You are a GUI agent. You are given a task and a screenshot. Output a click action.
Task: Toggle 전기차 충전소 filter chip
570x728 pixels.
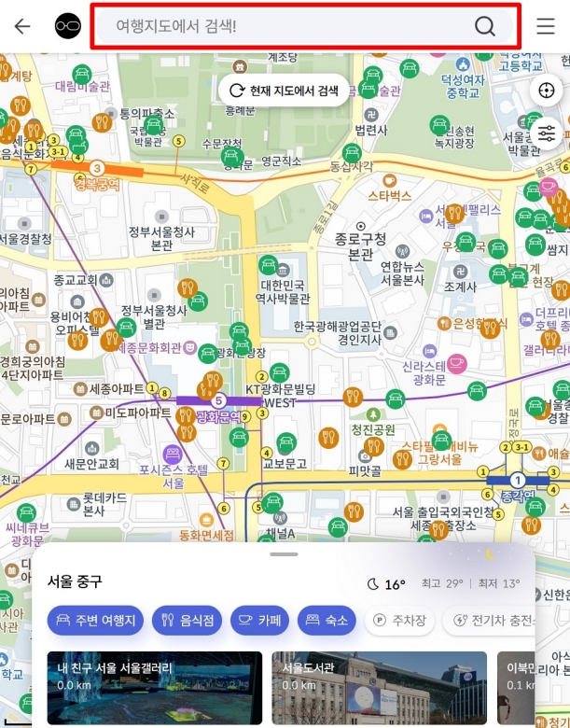pos(488,620)
